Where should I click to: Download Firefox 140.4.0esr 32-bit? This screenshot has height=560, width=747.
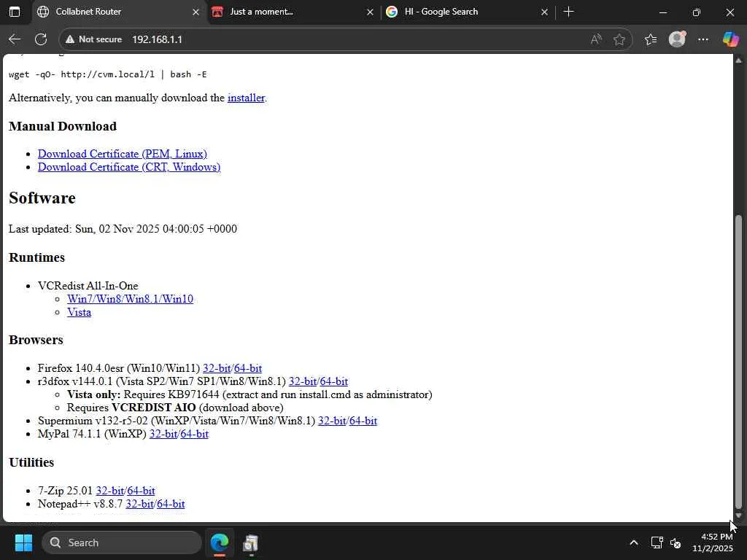pos(217,368)
